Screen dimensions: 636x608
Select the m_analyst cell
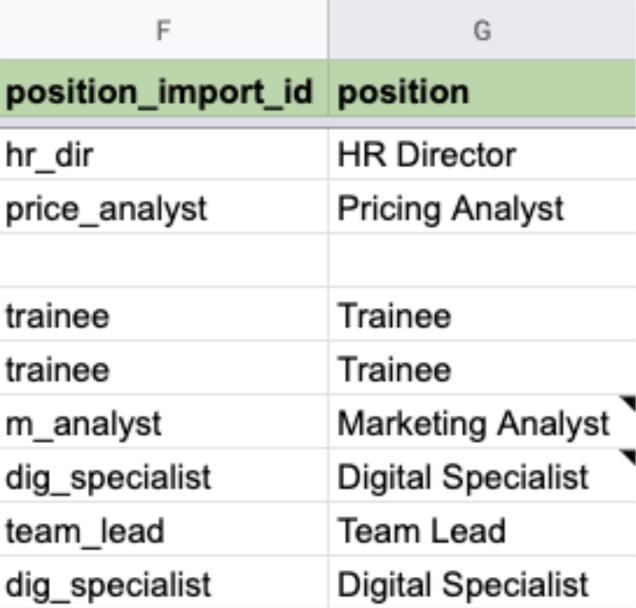pyautogui.click(x=163, y=422)
